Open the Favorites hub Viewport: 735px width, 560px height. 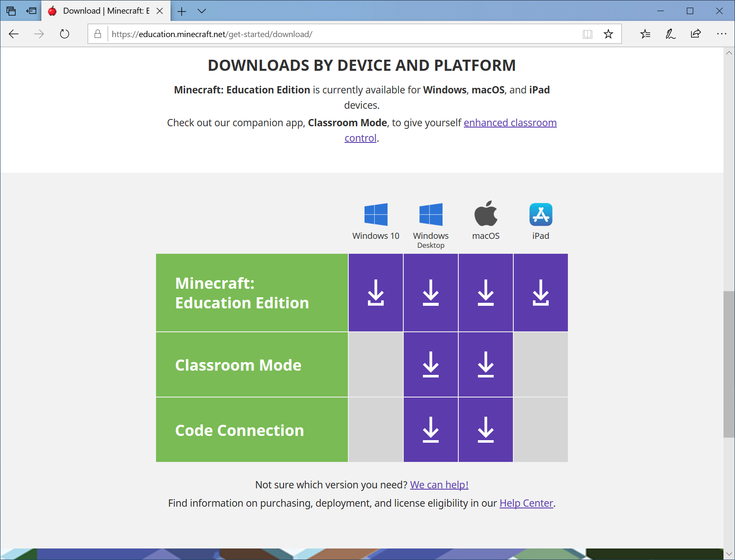coord(645,34)
